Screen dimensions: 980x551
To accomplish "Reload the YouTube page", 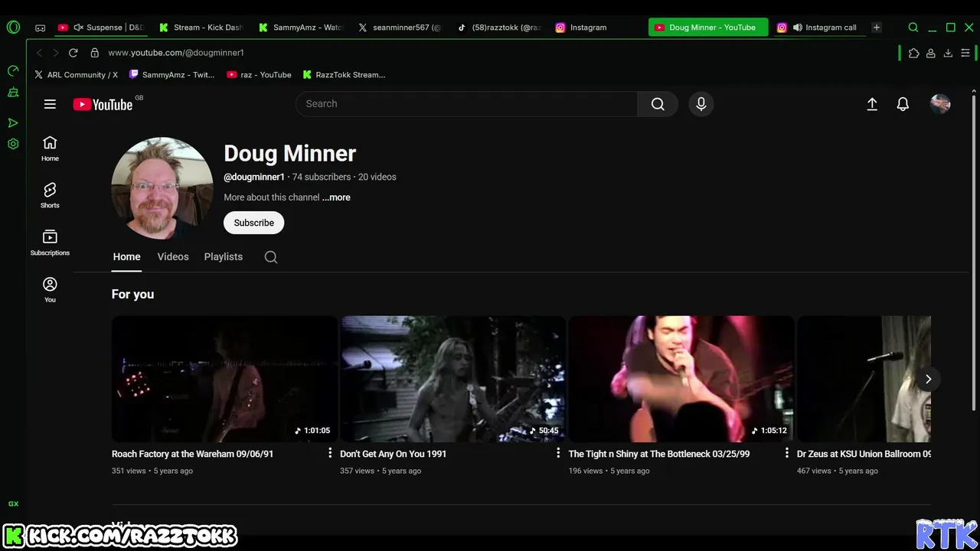I will click(73, 53).
